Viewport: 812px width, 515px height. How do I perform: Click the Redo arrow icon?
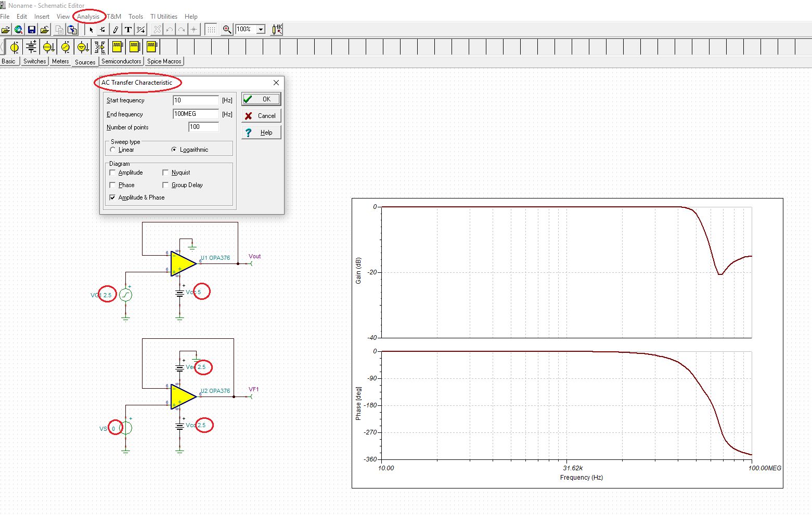182,30
